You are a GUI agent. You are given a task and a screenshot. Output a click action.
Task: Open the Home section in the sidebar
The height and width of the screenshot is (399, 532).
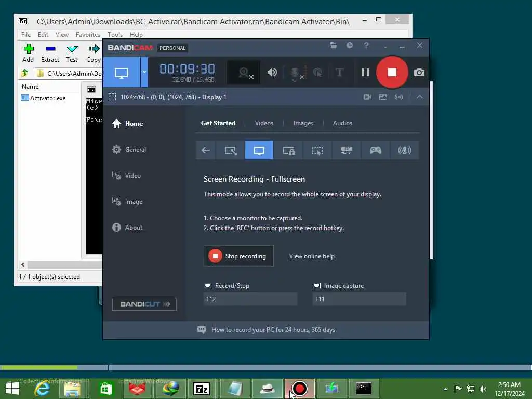[128, 124]
